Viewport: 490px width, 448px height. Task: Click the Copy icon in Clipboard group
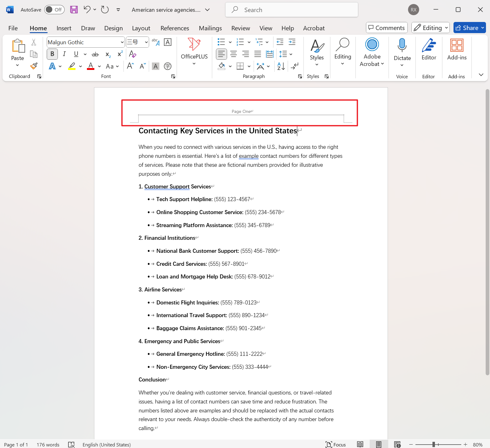coord(34,54)
